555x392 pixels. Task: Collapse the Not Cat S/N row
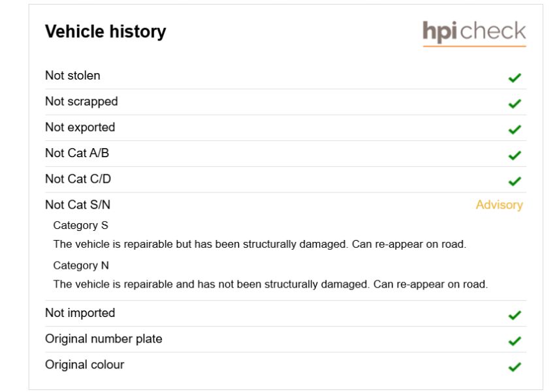pos(285,205)
